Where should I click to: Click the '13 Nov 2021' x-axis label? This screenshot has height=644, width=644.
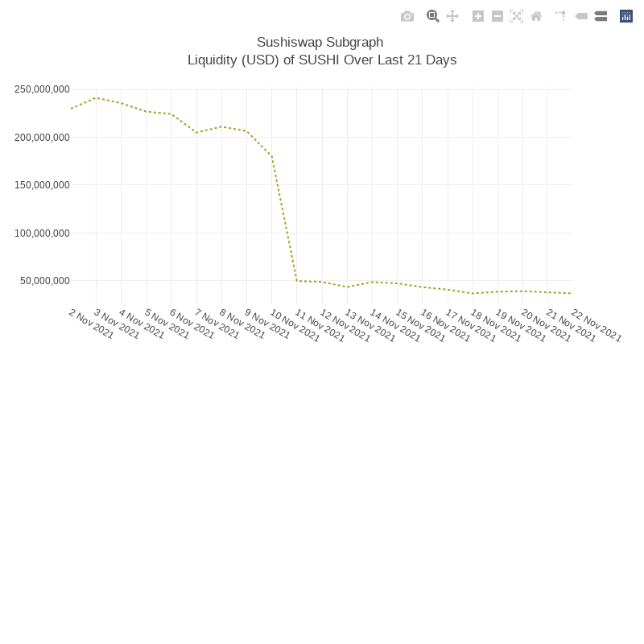coord(369,325)
